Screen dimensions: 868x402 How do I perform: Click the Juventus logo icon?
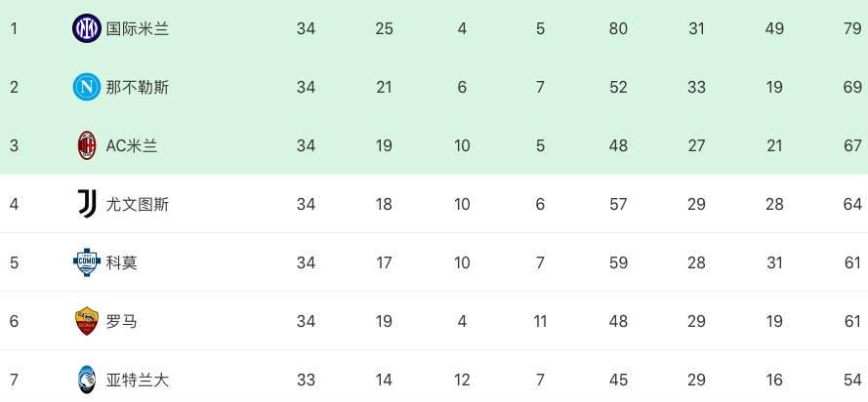[x=87, y=204]
